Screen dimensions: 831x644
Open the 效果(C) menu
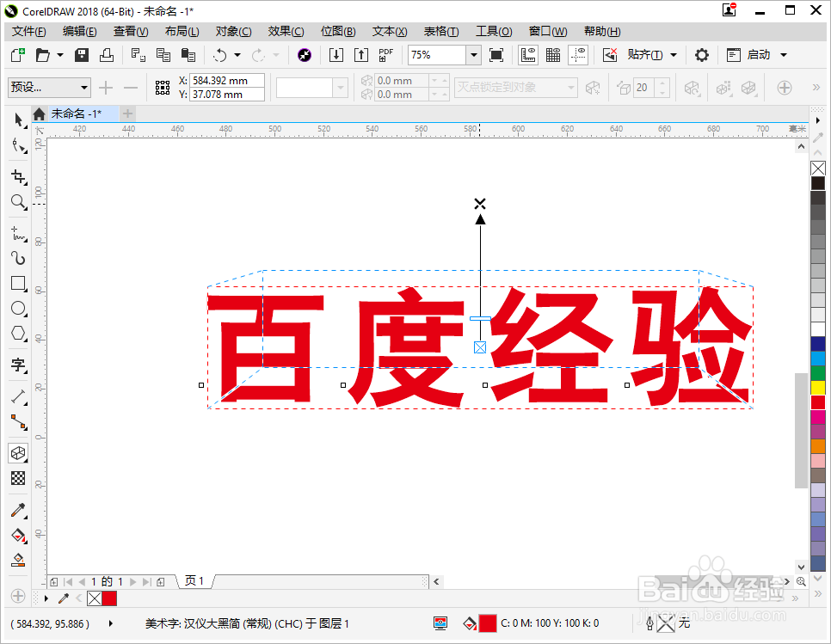pos(286,31)
